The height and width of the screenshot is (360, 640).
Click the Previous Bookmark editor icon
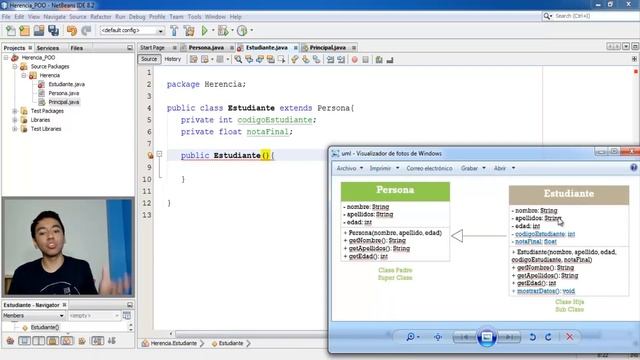pos(294,60)
